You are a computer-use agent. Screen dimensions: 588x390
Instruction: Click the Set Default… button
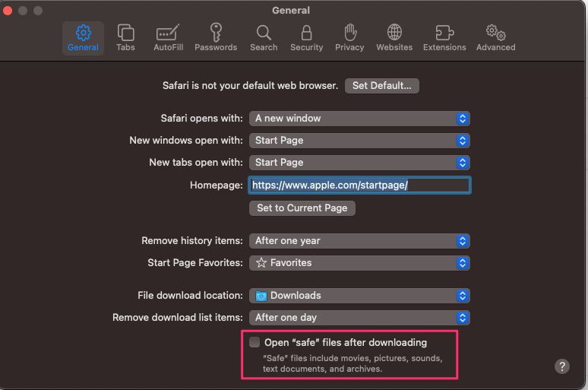click(381, 86)
